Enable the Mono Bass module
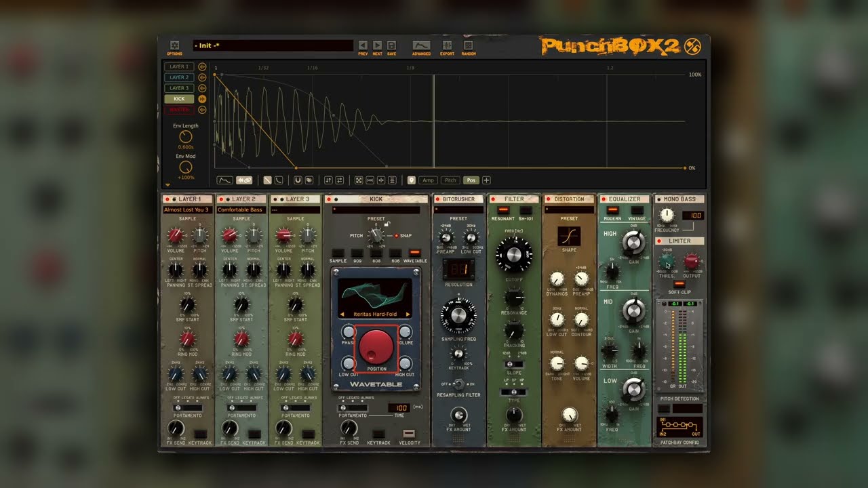Screen dimensions: 868x488 coord(658,199)
